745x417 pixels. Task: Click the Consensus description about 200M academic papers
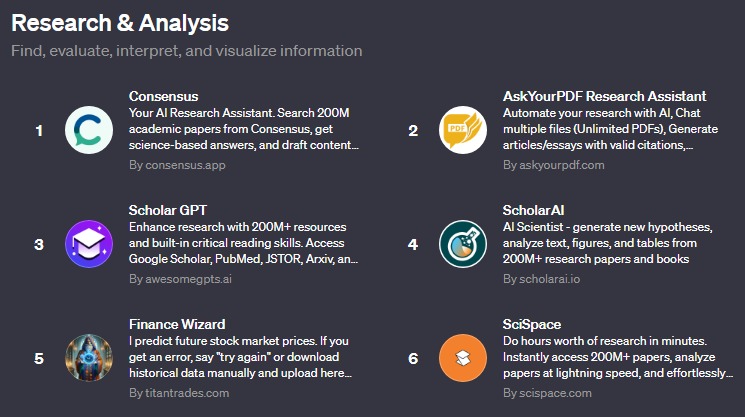click(243, 129)
